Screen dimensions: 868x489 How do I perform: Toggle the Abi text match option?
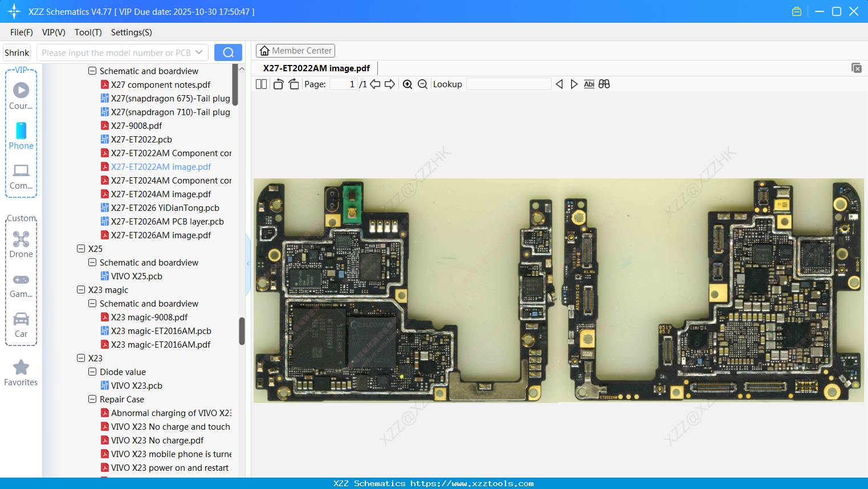pos(589,84)
